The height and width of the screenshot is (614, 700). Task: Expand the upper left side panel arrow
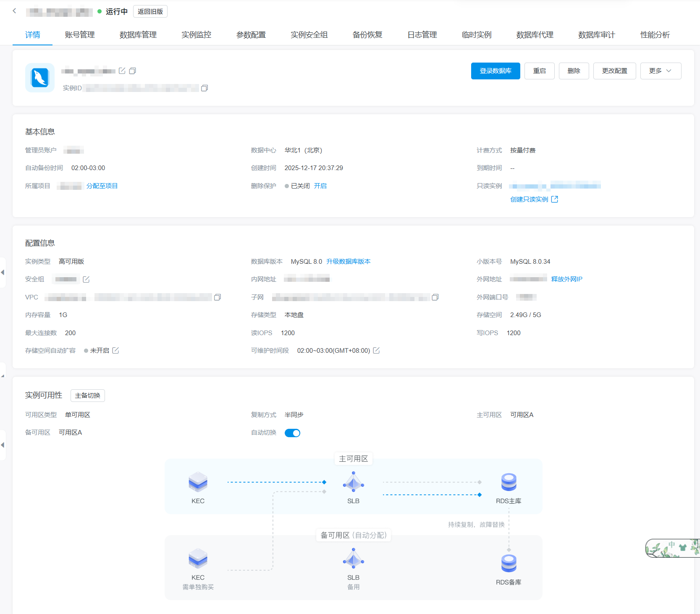click(3, 273)
